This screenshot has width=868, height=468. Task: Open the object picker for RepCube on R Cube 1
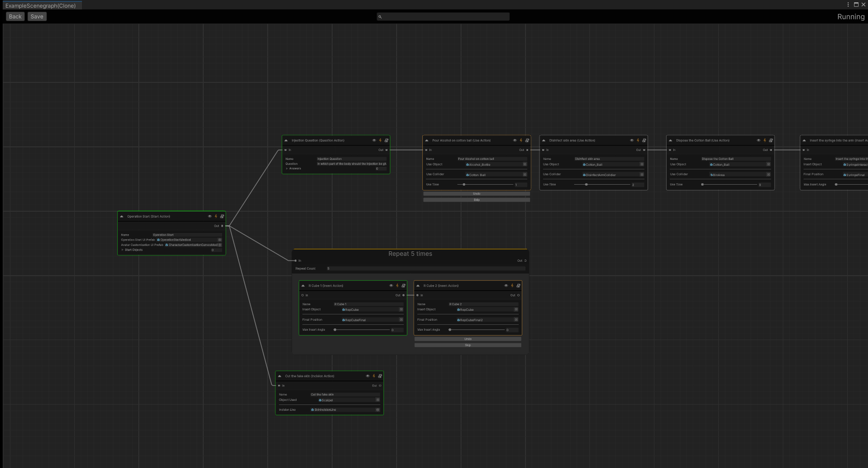401,309
